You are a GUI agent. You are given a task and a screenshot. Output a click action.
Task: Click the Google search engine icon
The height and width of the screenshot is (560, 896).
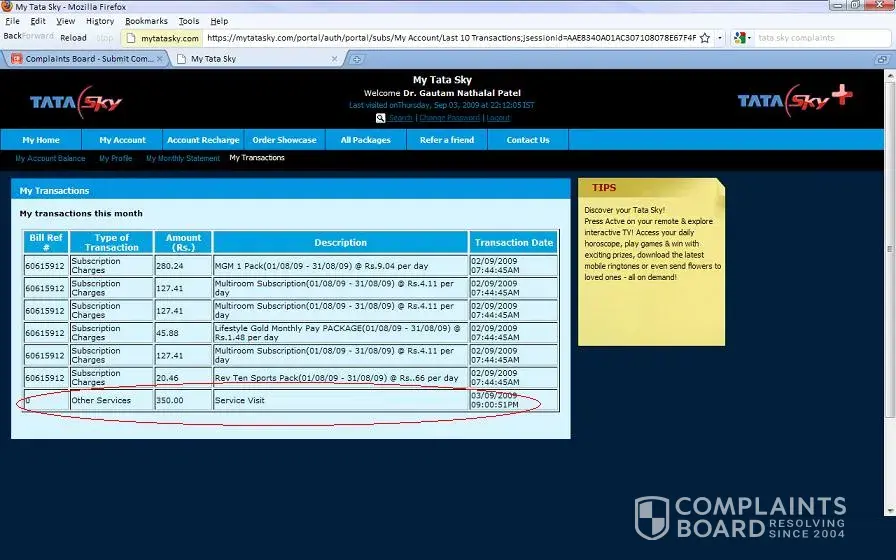pos(740,38)
